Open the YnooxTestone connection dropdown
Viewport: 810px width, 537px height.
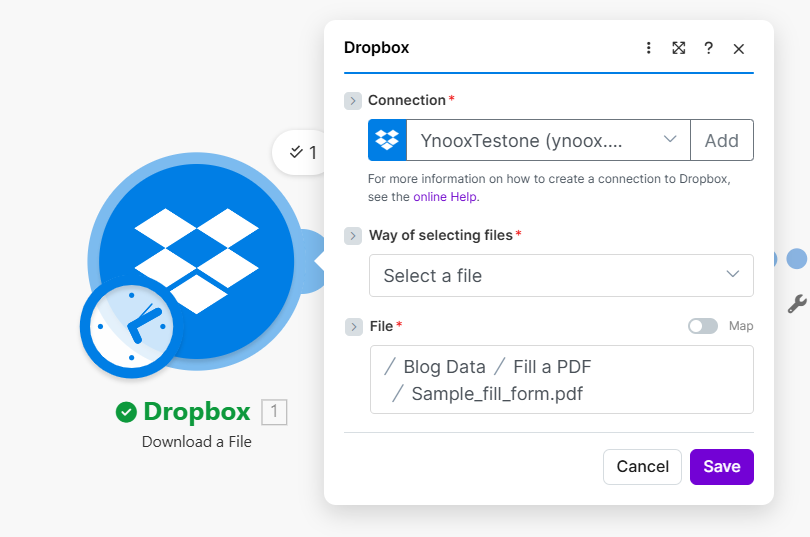tap(547, 141)
